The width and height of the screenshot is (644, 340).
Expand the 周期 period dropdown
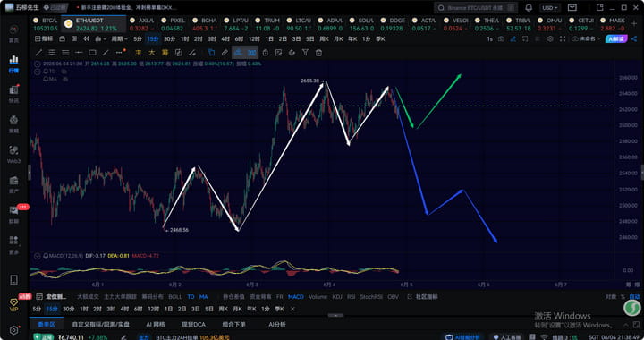pyautogui.click(x=119, y=39)
